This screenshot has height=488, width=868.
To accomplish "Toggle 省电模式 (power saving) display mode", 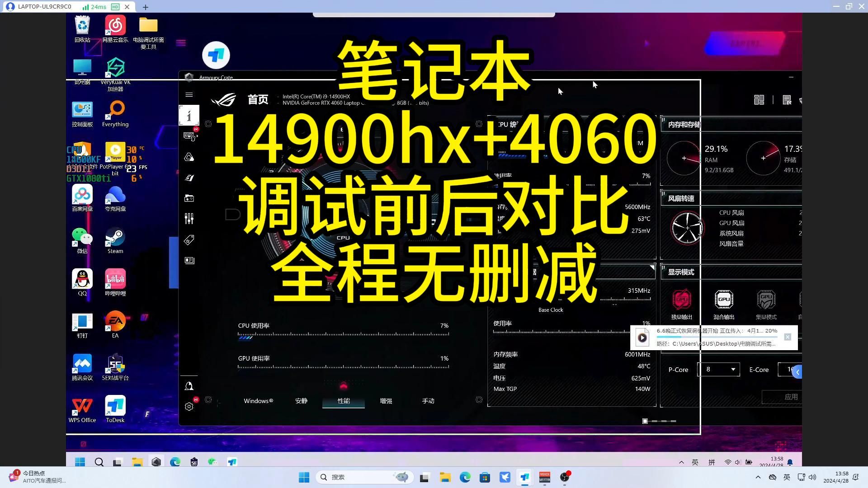I will [765, 304].
